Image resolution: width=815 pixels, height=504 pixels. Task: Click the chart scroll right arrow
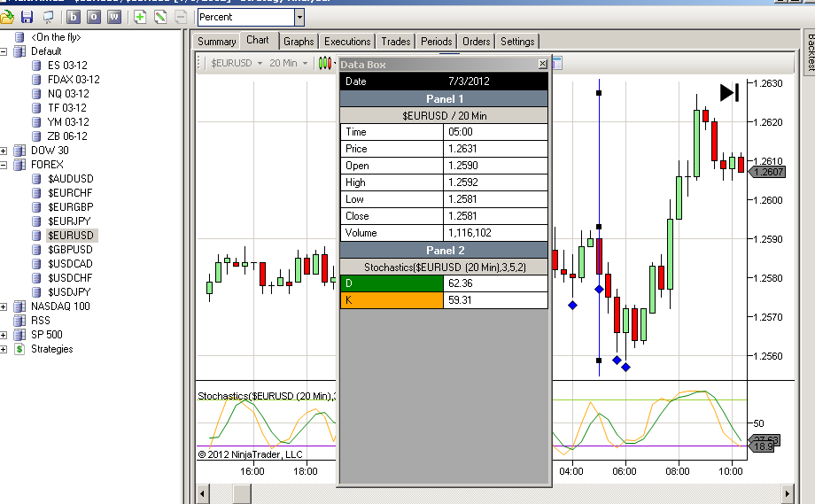788,493
